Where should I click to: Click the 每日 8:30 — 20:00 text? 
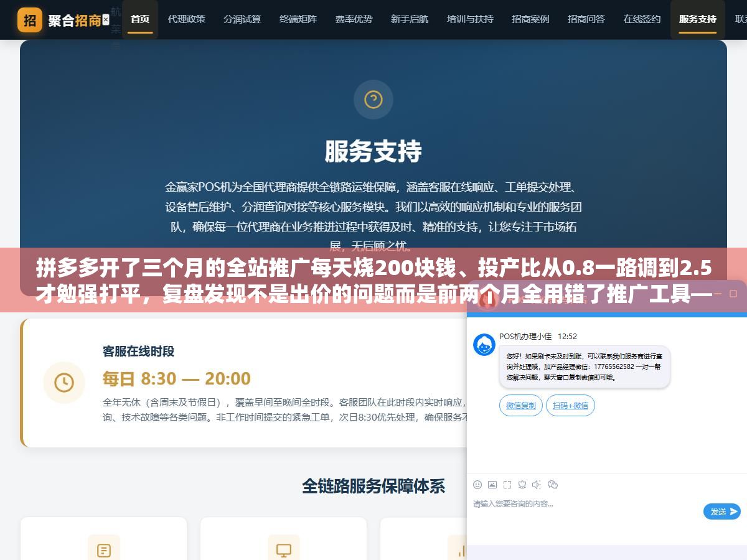click(x=177, y=378)
